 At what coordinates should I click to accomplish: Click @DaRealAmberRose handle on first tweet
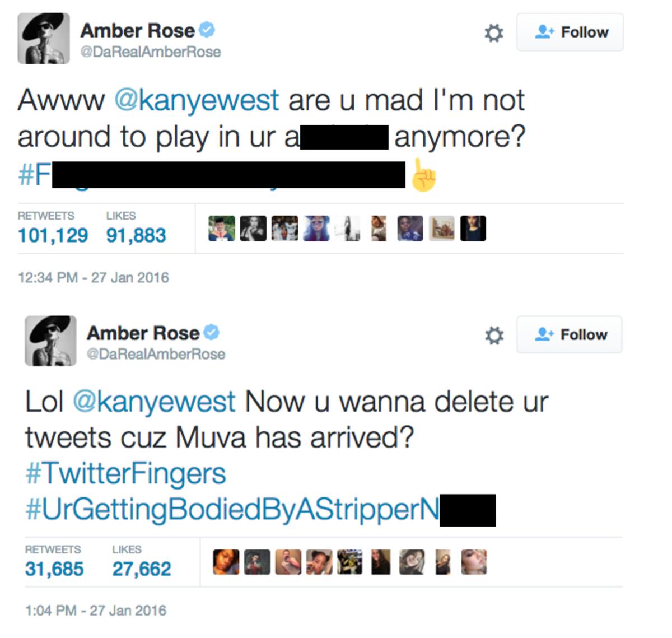(x=151, y=52)
